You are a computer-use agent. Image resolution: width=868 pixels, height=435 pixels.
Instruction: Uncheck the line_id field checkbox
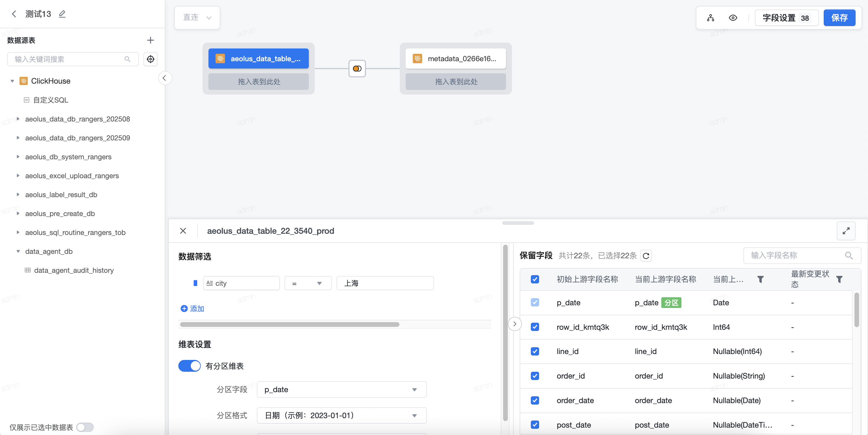[x=534, y=351]
